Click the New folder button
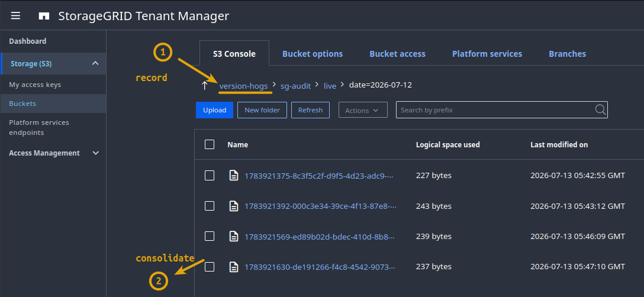Image resolution: width=644 pixels, height=297 pixels. 262,110
